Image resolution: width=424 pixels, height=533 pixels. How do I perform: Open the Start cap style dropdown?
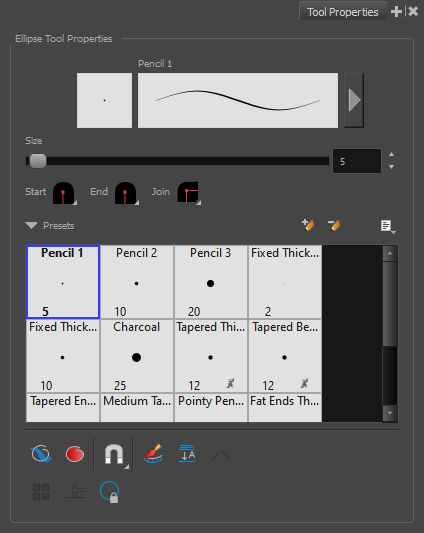65,193
